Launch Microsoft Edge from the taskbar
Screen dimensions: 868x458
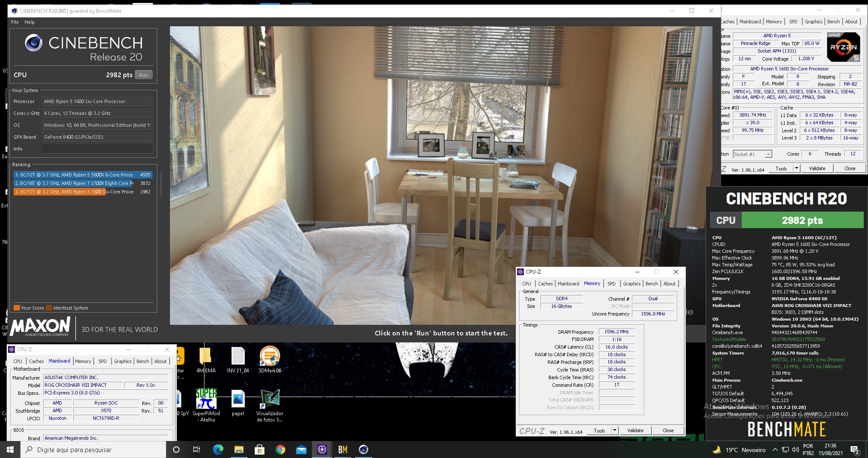(218, 450)
